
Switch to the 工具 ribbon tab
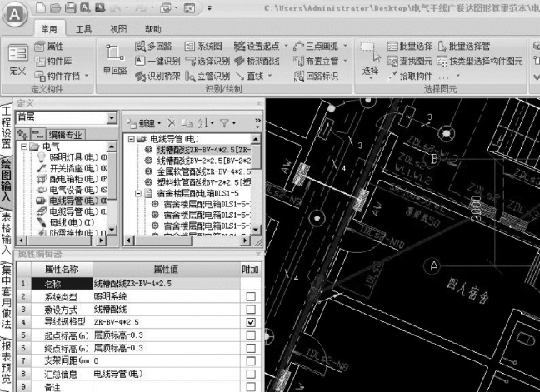coord(84,28)
